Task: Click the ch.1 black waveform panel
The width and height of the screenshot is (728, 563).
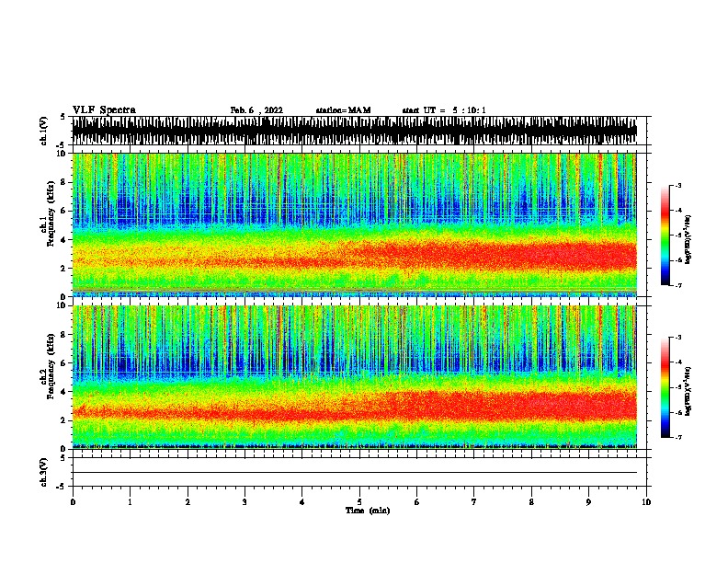Action: point(355,131)
